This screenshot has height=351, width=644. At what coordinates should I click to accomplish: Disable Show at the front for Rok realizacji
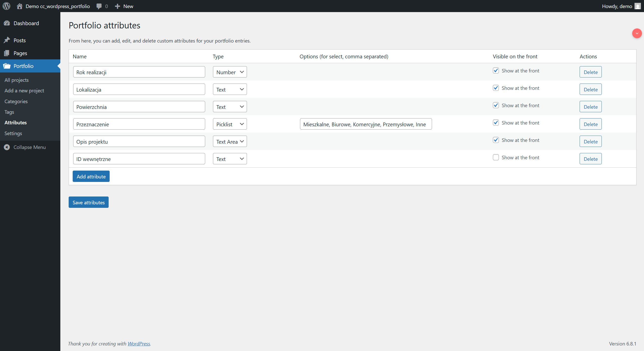pyautogui.click(x=496, y=70)
